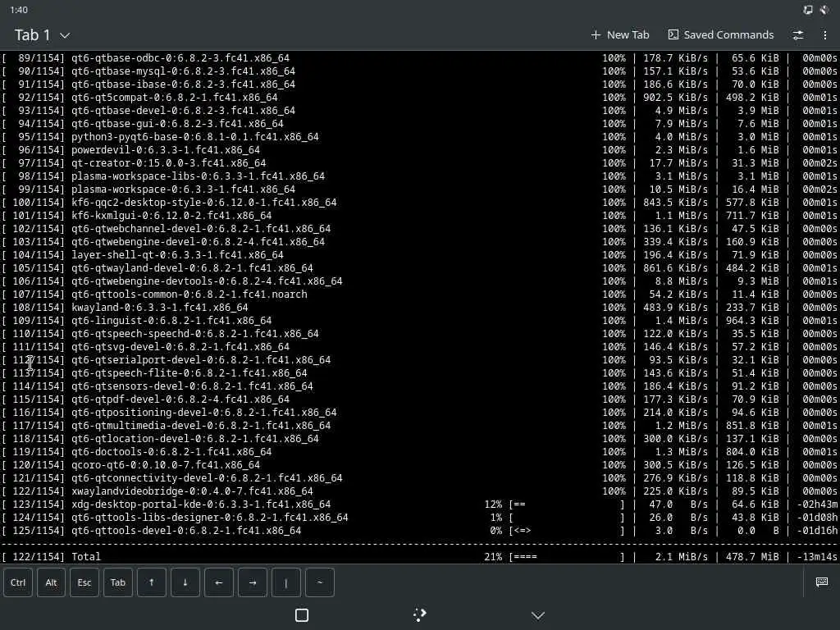Click line python3-pyqt6-base-0:6.8.1-0.1.fc41.x86_64

point(195,137)
